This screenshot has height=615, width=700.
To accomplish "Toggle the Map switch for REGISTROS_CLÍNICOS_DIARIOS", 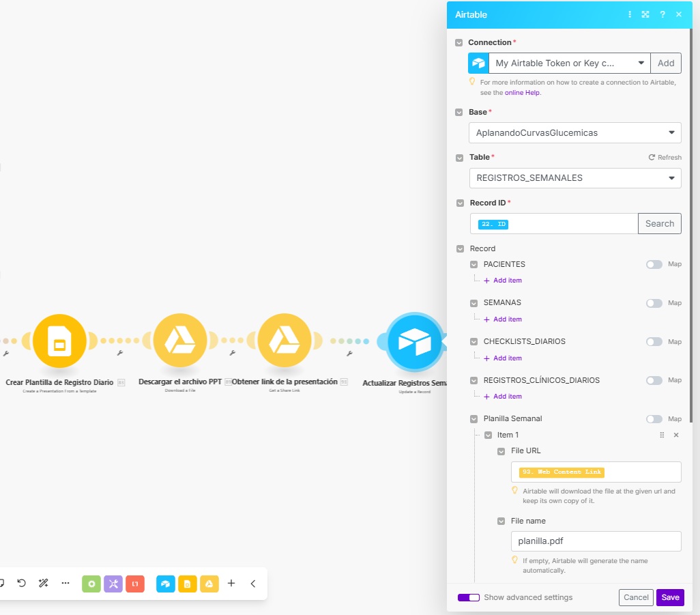I will tap(654, 380).
